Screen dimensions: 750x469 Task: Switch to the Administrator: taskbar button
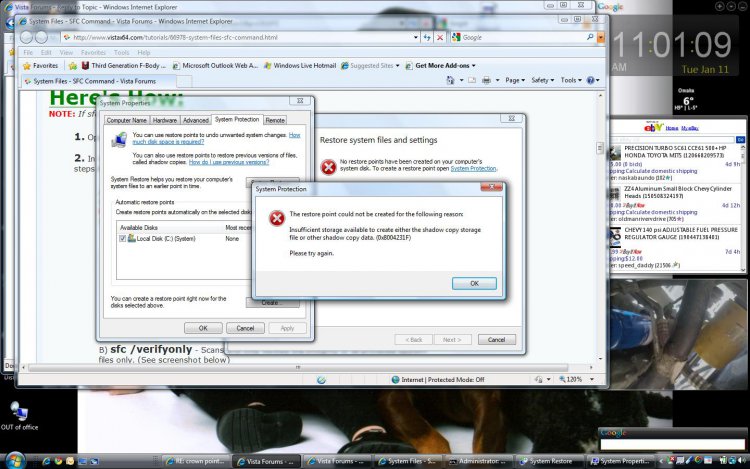point(479,461)
